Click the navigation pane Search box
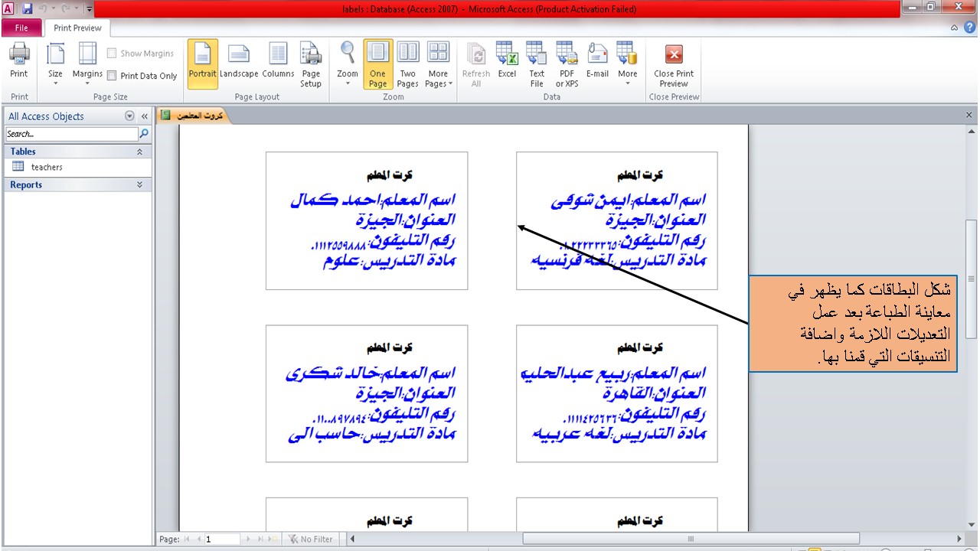The image size is (980, 551). click(x=72, y=134)
